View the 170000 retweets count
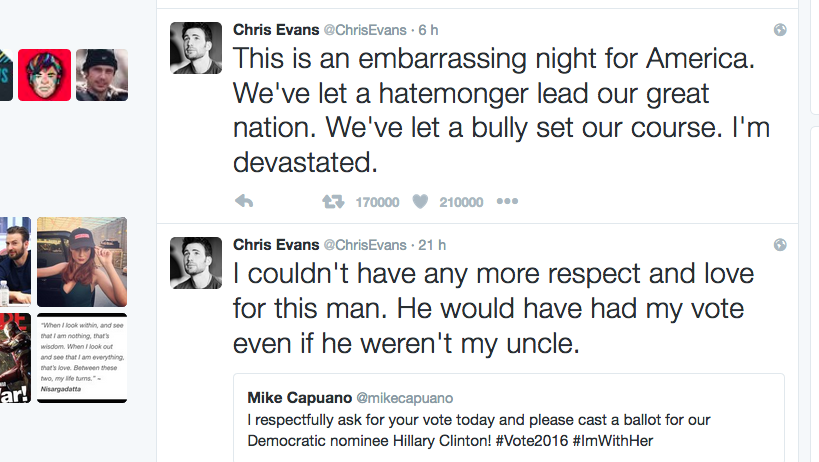The image size is (819, 462). pyautogui.click(x=377, y=202)
